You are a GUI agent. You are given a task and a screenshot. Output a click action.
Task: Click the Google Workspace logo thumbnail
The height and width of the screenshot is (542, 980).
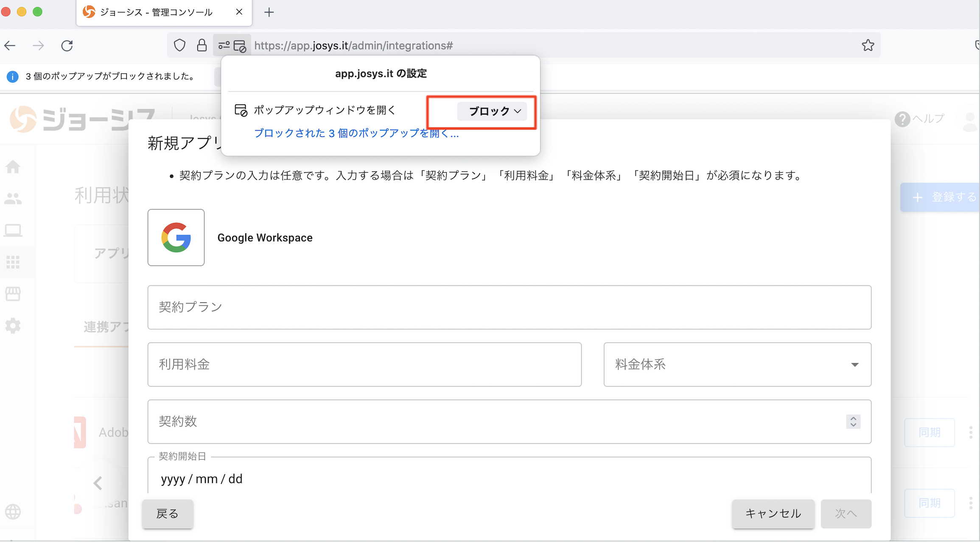pos(176,237)
